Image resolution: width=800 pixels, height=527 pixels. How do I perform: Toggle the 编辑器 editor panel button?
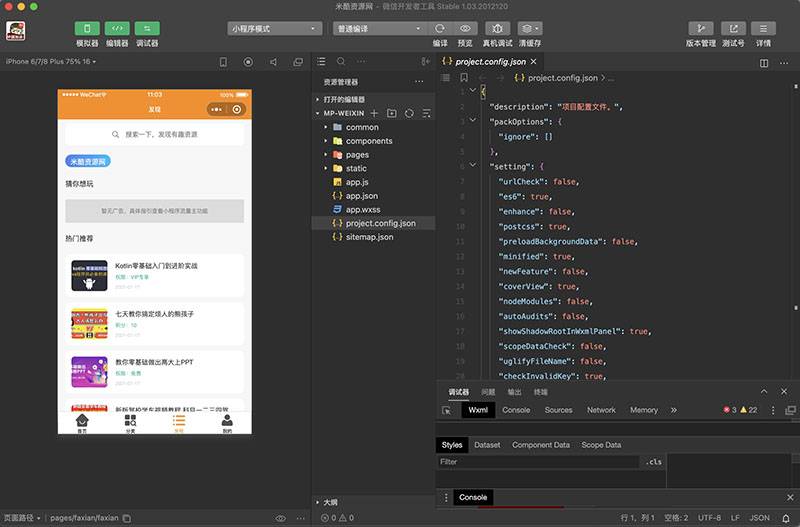(x=117, y=29)
